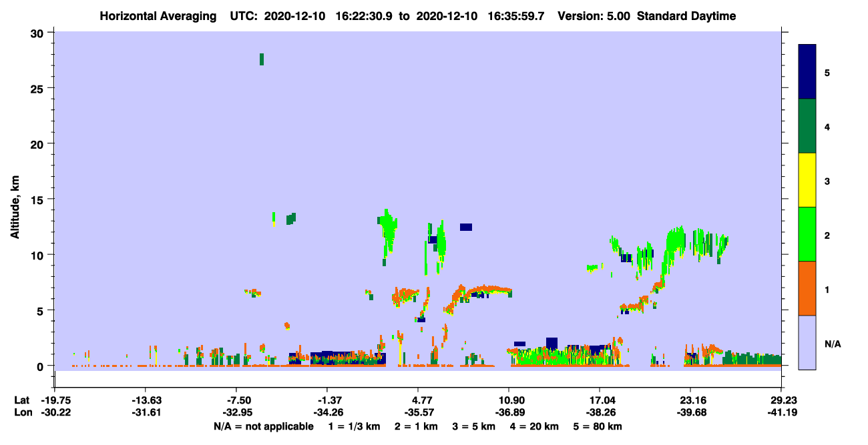Click the altitude tick label 25
Screen dimensions: 868x445
pos(39,88)
